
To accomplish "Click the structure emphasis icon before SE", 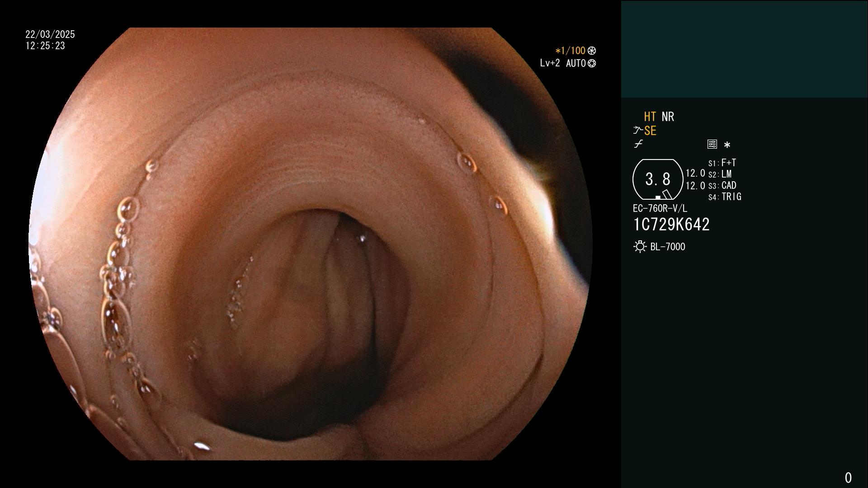I will click(638, 131).
